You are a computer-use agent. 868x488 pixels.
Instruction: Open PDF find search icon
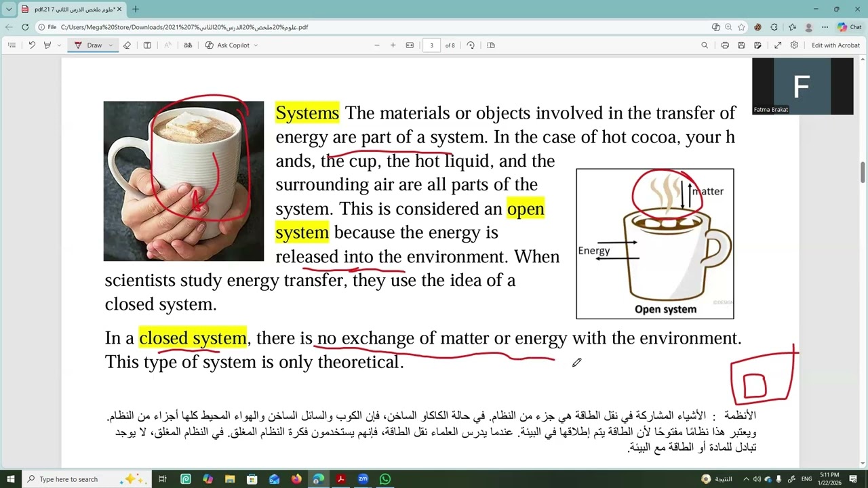[x=705, y=45]
